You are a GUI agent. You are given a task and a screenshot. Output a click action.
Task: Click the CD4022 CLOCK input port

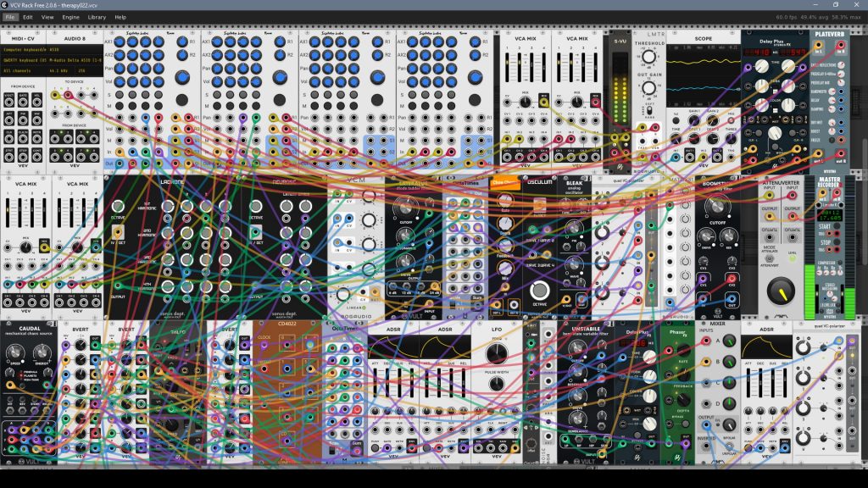click(x=264, y=346)
